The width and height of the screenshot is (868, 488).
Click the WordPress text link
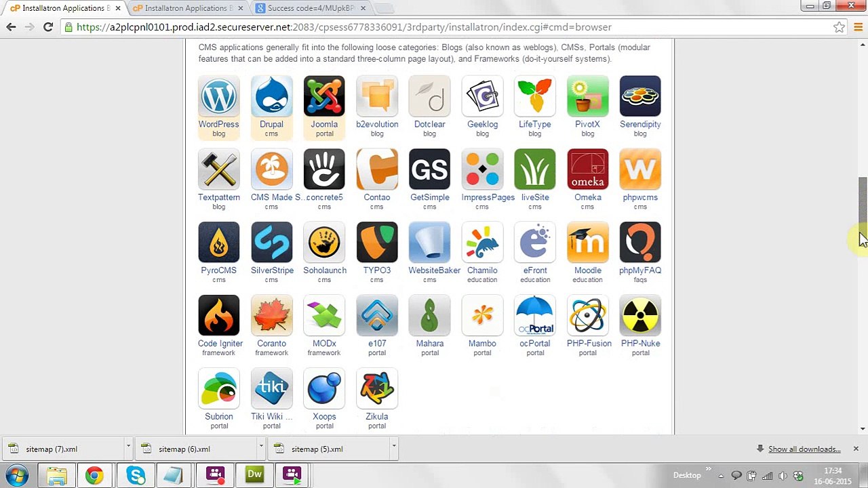[x=218, y=124]
